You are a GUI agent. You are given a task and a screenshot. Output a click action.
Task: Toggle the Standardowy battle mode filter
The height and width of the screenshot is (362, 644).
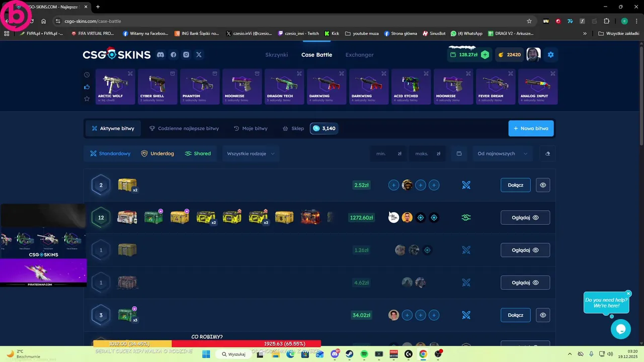click(x=110, y=153)
